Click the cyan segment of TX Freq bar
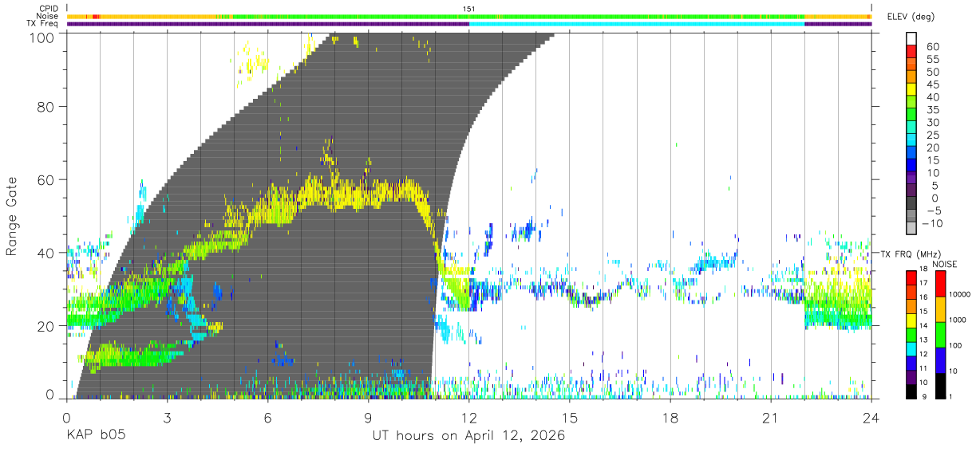The image size is (980, 452). 637,24
